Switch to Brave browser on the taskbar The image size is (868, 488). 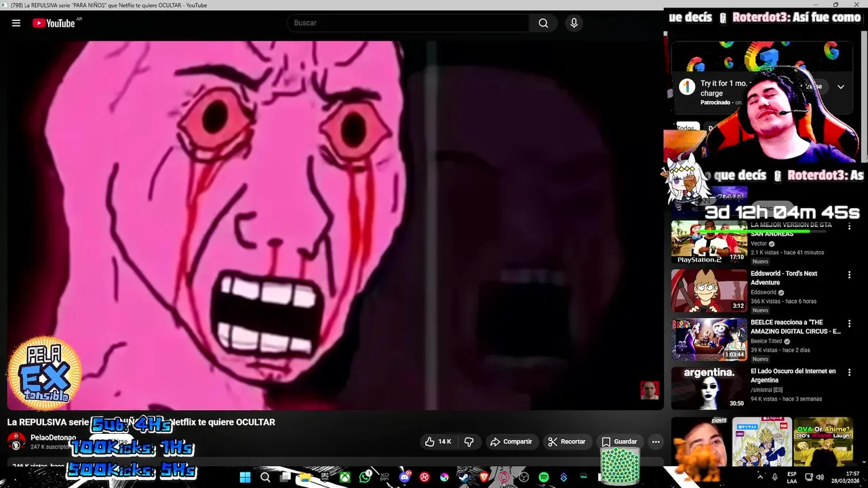coord(484,477)
